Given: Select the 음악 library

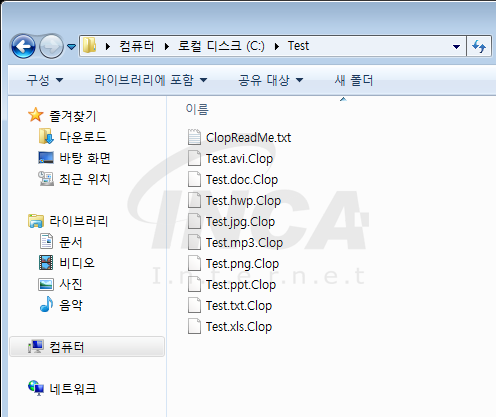Looking at the screenshot, I should coord(61,305).
